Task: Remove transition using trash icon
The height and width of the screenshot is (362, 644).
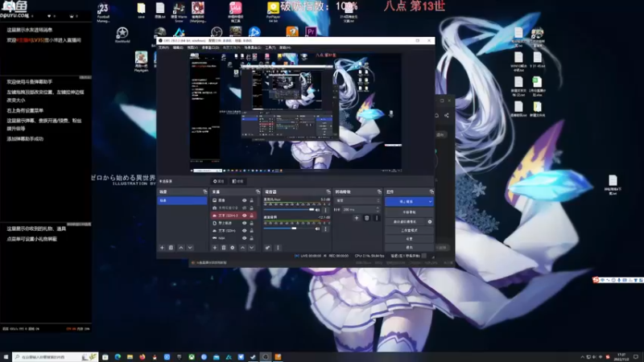Action: pyautogui.click(x=367, y=218)
